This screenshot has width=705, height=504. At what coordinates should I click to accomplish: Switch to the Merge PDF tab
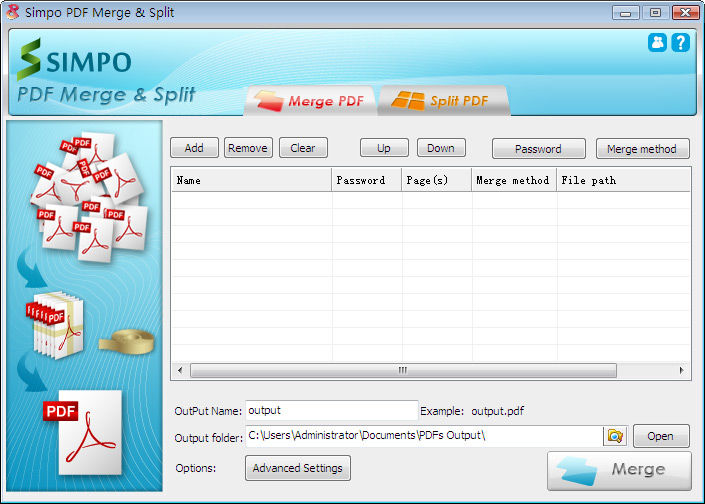click(313, 101)
